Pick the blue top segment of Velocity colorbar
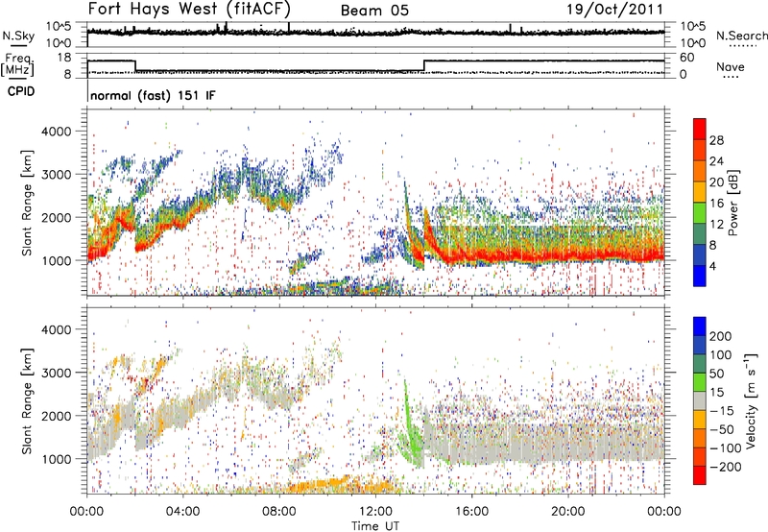Screen dimensions: 768x532 (x=700, y=326)
